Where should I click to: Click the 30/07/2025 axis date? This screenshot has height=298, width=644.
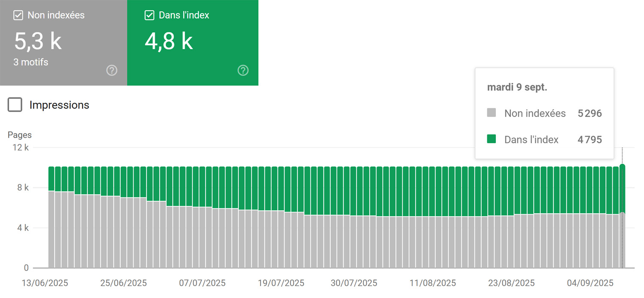(x=354, y=283)
